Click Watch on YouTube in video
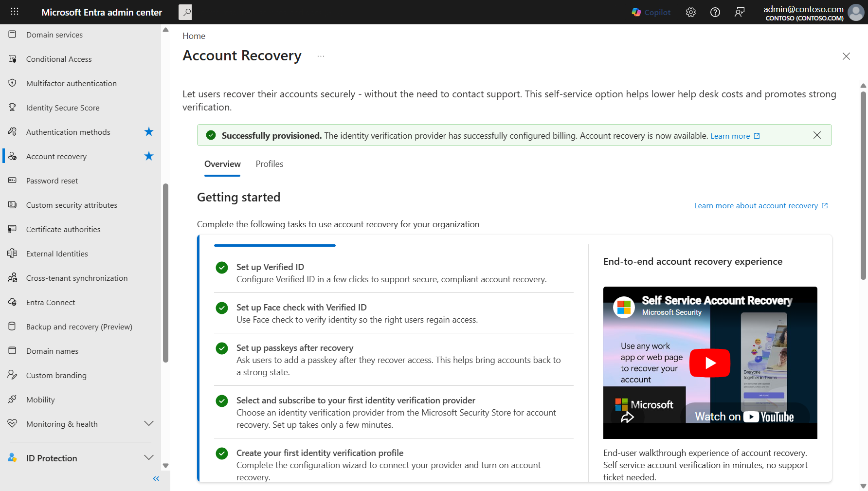The width and height of the screenshot is (868, 491). [x=744, y=417]
